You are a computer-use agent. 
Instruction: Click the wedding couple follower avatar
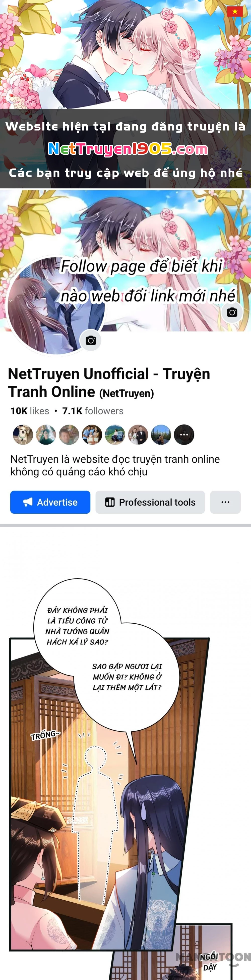click(138, 434)
